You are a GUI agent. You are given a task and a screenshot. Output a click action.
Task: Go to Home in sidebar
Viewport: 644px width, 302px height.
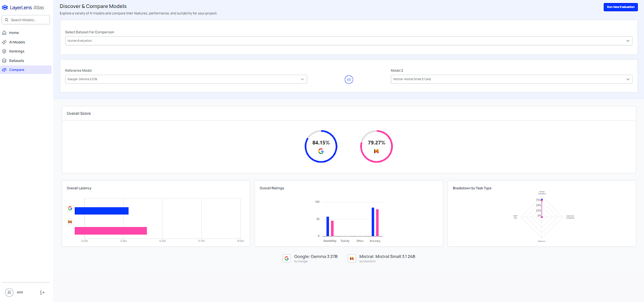tap(26, 33)
